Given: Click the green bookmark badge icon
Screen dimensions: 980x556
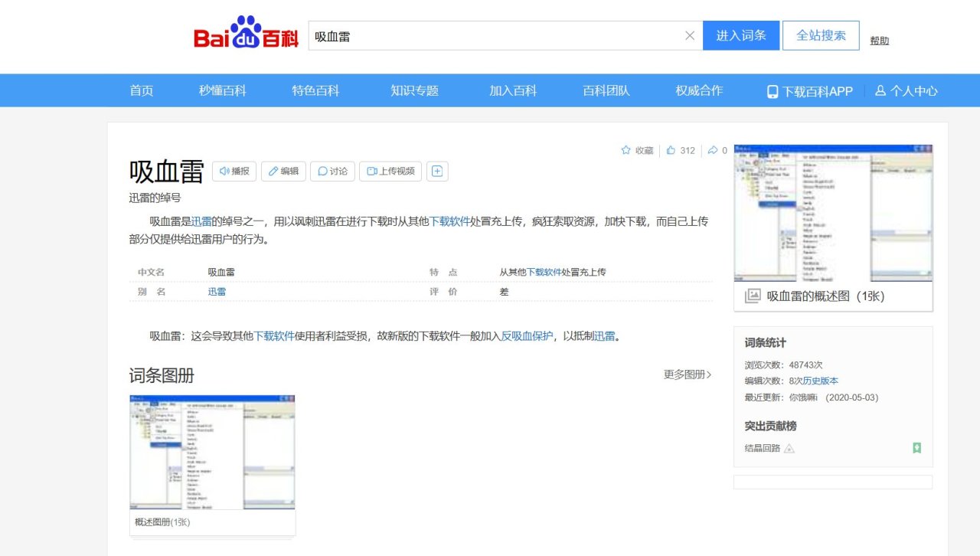Looking at the screenshot, I should (x=916, y=448).
